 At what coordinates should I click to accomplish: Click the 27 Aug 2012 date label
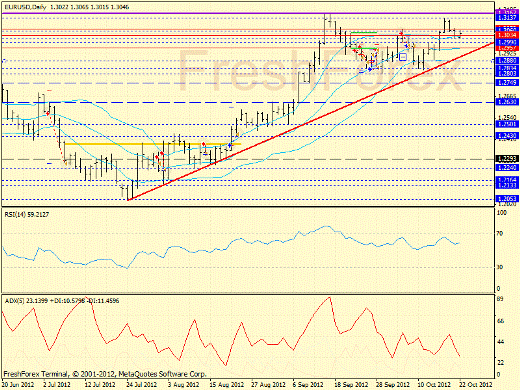click(268, 384)
